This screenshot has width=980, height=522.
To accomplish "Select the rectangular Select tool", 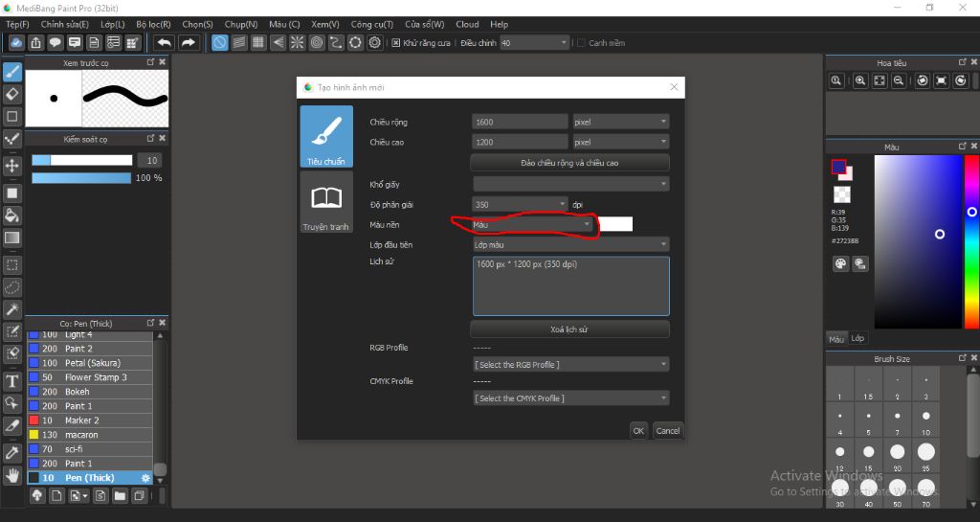I will [x=11, y=264].
